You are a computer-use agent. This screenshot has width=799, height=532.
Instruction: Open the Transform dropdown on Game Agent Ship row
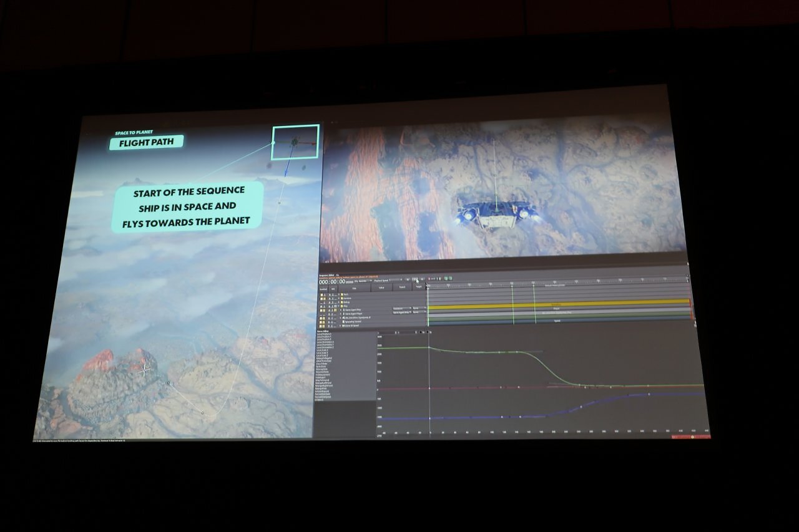coord(401,309)
